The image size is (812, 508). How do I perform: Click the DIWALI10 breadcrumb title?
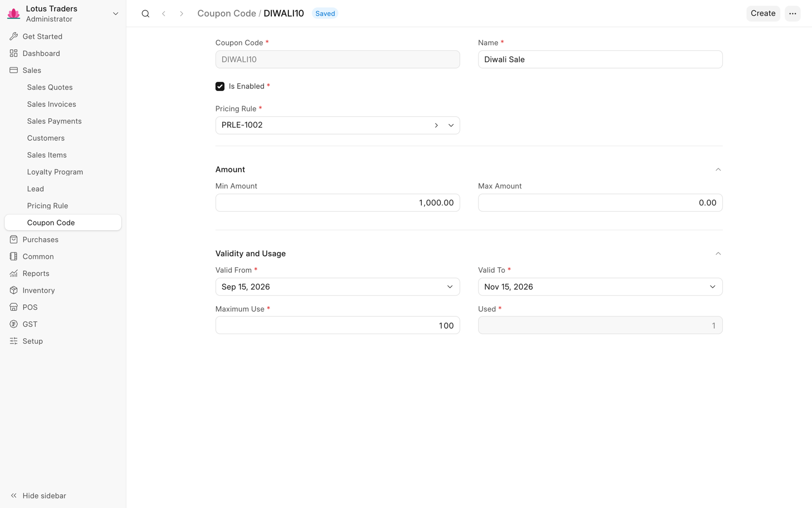284,14
